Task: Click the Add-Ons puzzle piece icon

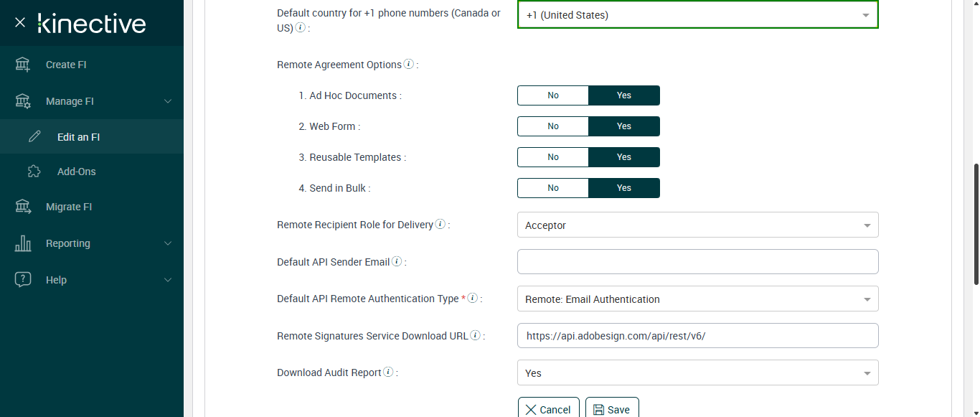Action: point(34,172)
